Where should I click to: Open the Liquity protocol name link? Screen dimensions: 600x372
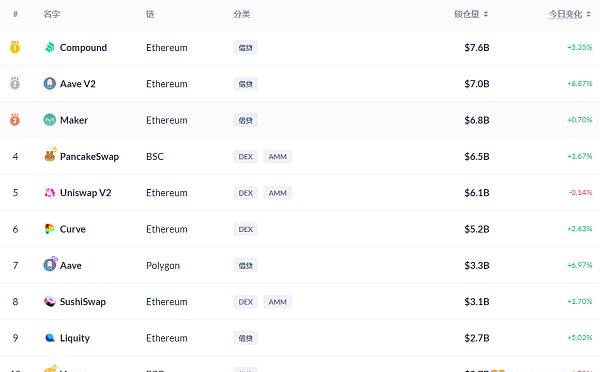75,338
